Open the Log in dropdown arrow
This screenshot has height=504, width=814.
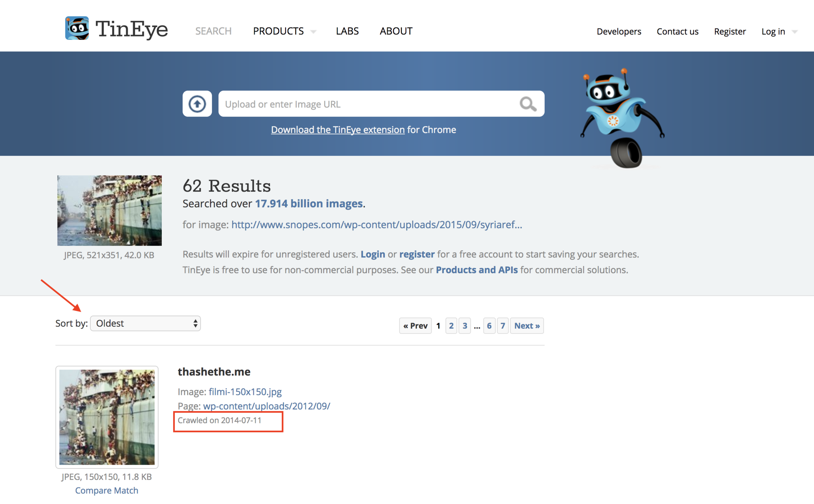(795, 32)
